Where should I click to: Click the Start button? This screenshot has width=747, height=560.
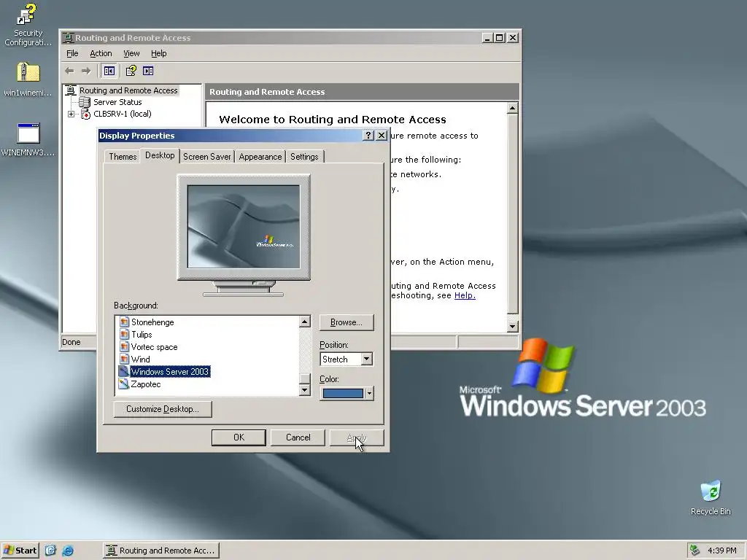[x=20, y=551]
